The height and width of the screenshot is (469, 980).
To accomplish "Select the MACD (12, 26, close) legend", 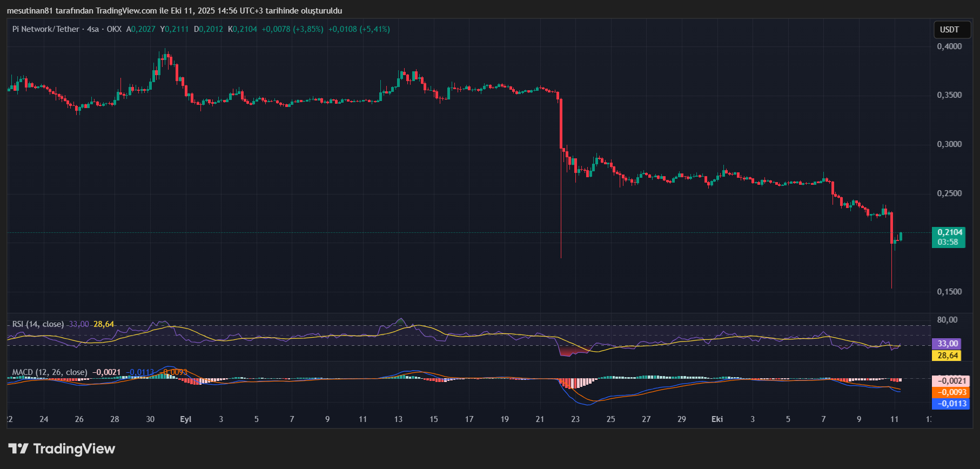I will tap(50, 372).
